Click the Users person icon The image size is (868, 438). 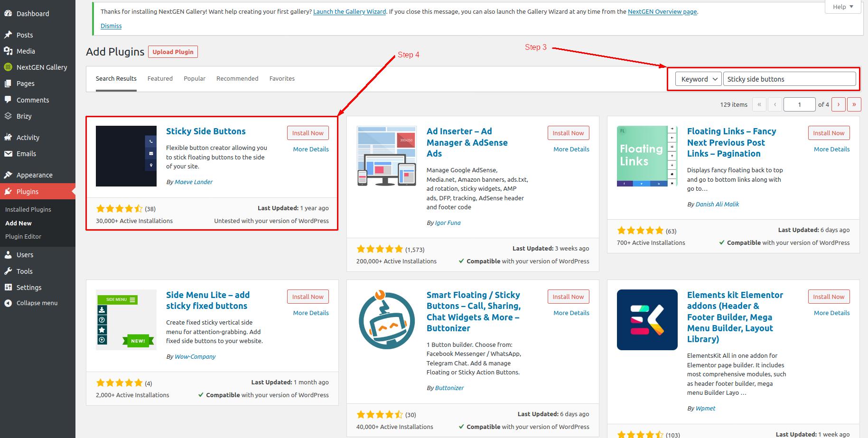[x=8, y=254]
